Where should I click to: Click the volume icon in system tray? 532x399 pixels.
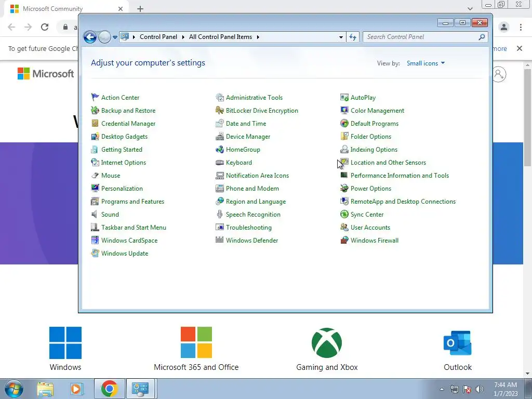480,389
